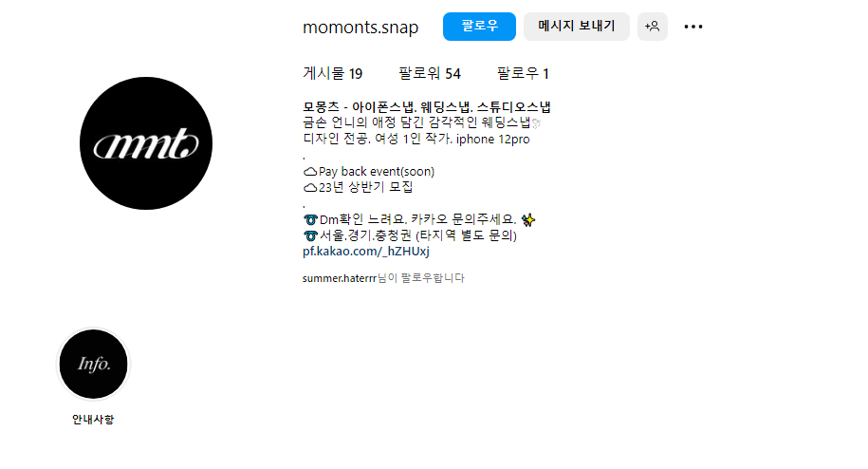Click the bold 모몽츠 profile name line
The width and height of the screenshot is (868, 469).
427,107
